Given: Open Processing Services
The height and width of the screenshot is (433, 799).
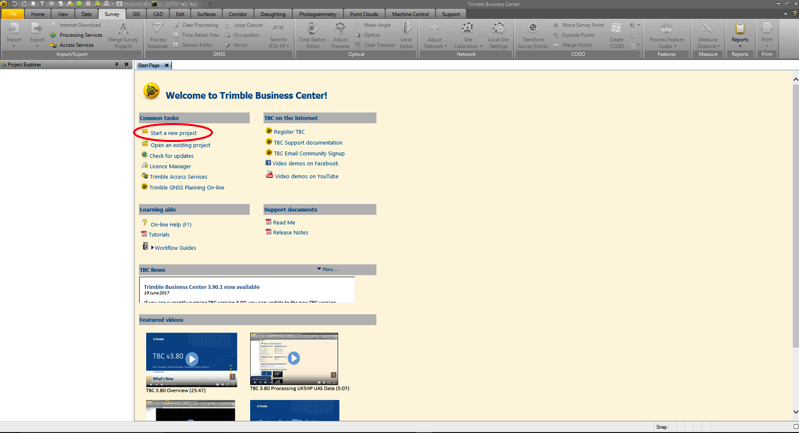Looking at the screenshot, I should click(76, 35).
